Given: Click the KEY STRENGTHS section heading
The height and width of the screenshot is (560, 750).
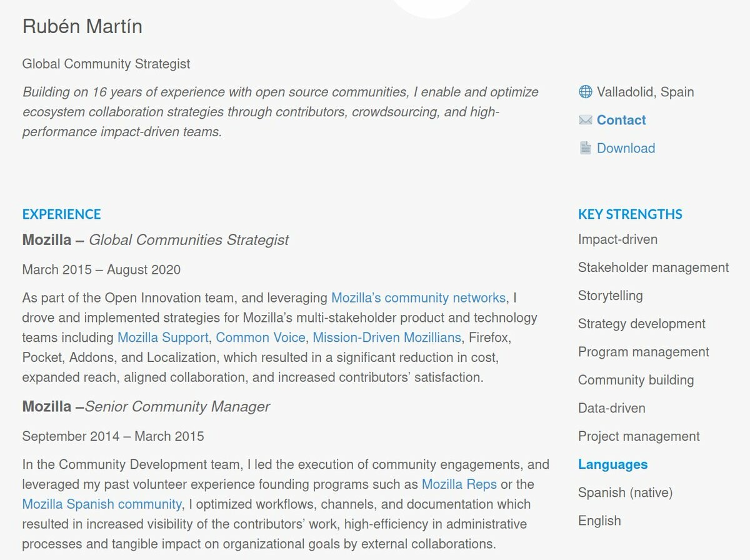Looking at the screenshot, I should (x=630, y=214).
